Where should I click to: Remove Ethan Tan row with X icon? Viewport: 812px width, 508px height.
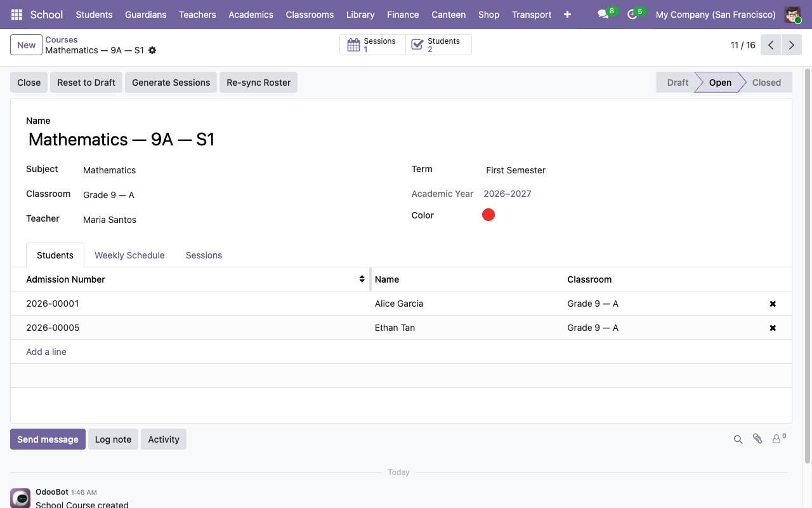pos(773,328)
